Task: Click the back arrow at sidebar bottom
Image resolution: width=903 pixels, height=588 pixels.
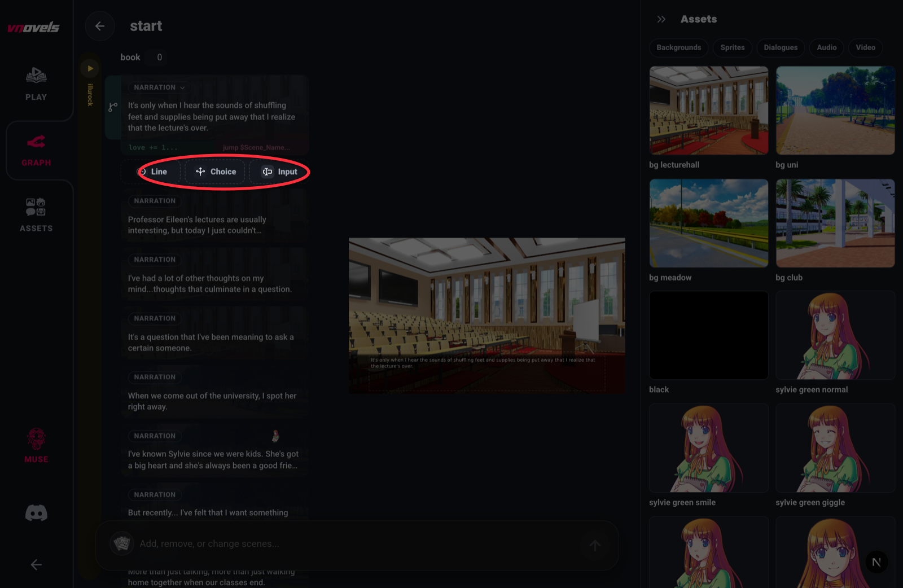Action: click(36, 564)
